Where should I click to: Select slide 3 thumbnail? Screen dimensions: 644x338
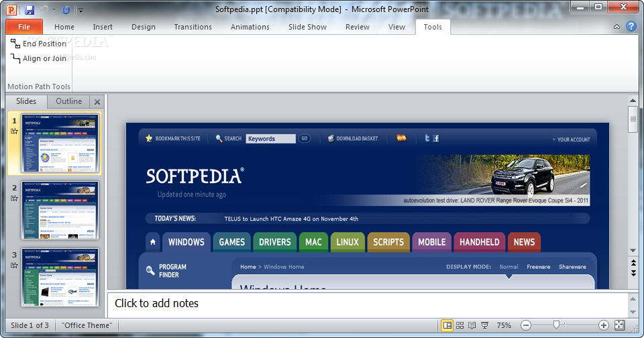[60, 277]
